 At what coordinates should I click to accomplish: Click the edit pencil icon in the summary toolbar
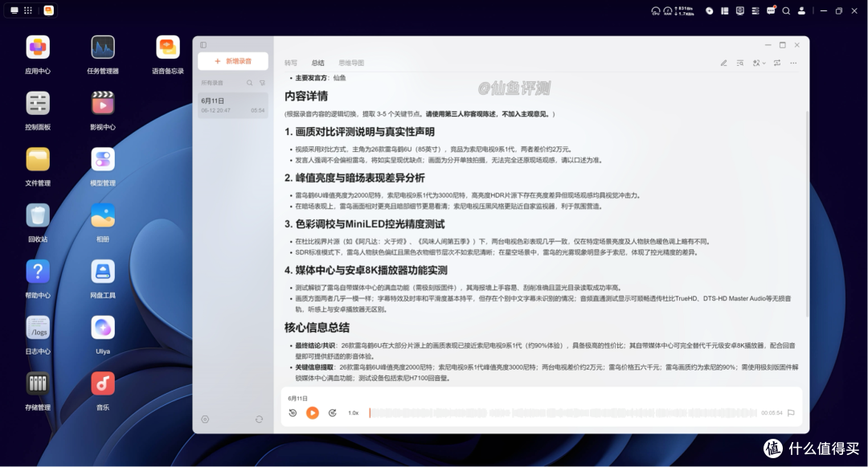coord(723,63)
